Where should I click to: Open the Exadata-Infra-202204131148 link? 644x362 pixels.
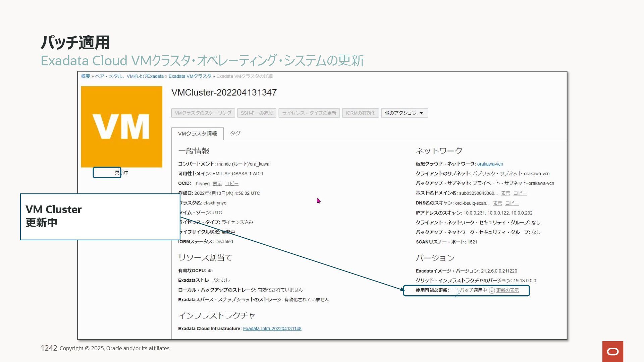click(x=272, y=328)
